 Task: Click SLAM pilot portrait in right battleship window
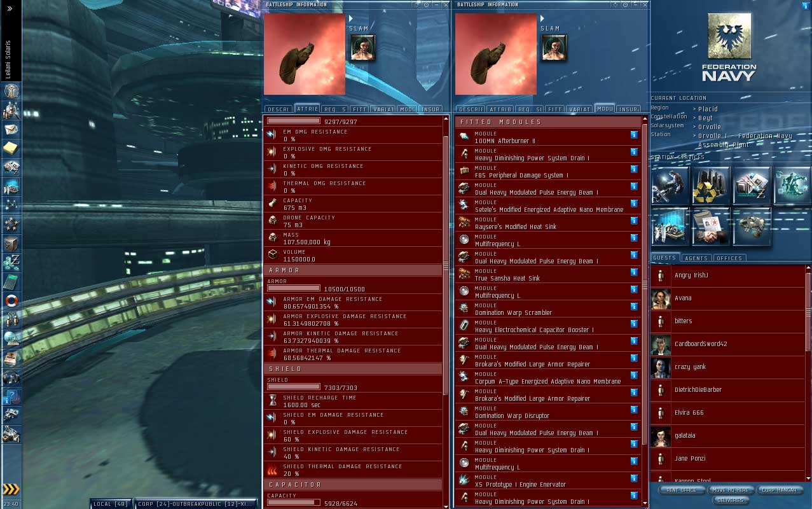pyautogui.click(x=554, y=48)
